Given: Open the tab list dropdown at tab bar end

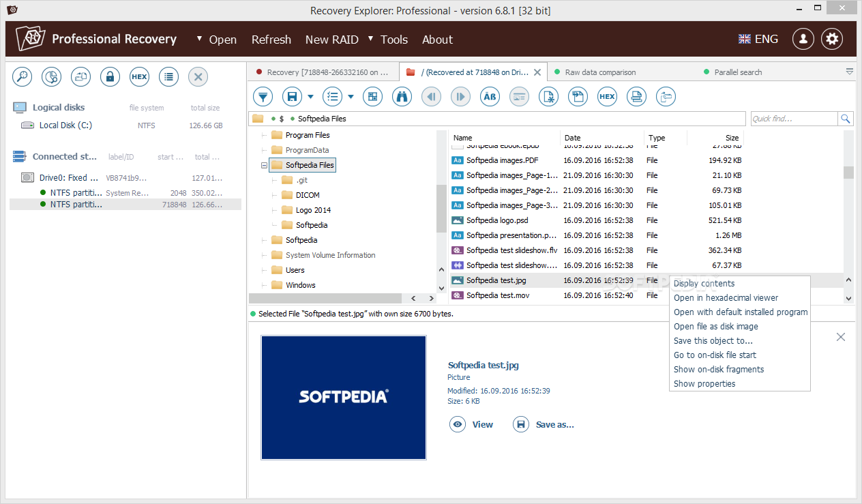Looking at the screenshot, I should tap(850, 72).
